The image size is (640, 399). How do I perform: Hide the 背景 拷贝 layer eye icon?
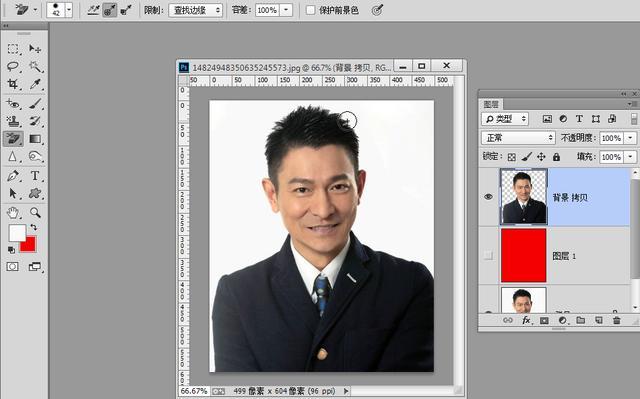click(488, 197)
